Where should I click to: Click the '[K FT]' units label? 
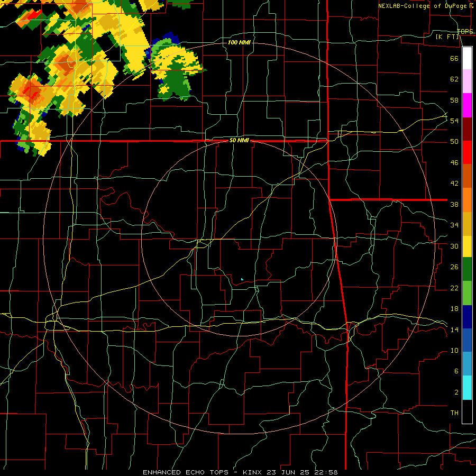[447, 37]
